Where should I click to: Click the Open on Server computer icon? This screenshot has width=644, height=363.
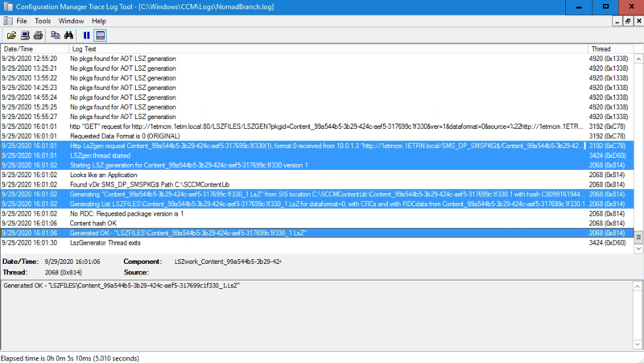click(25, 35)
